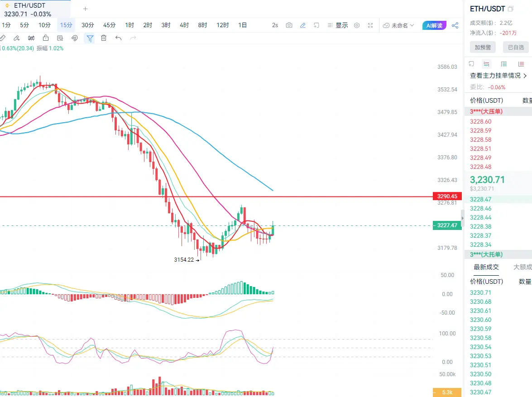Expand the 未命名 layout dropdown
Viewport: 532px width, 397px height.
point(399,25)
